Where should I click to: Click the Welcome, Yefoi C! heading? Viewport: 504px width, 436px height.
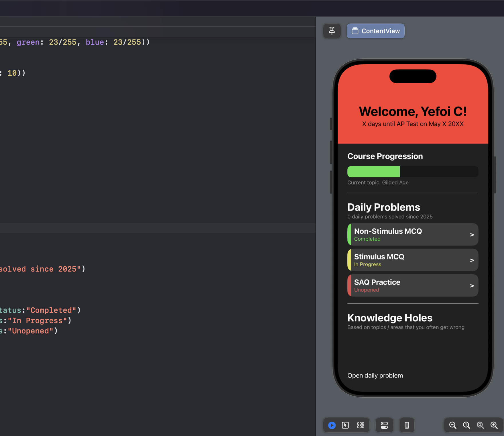tap(413, 111)
